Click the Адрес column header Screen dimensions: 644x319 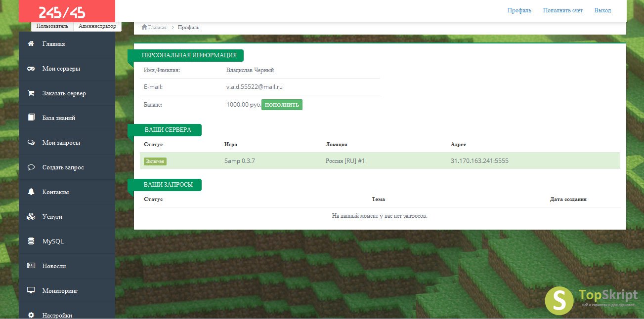tap(458, 145)
